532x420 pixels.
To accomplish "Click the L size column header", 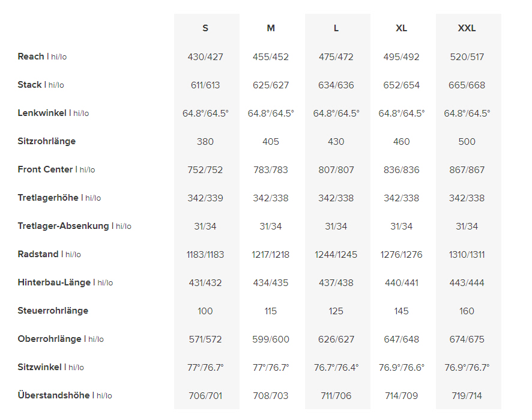I will point(336,28).
